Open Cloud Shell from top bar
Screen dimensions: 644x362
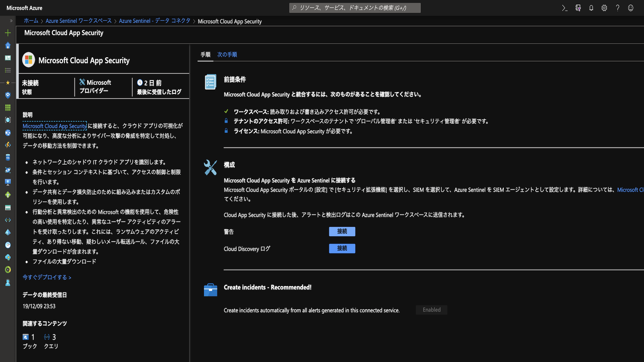[x=565, y=8]
